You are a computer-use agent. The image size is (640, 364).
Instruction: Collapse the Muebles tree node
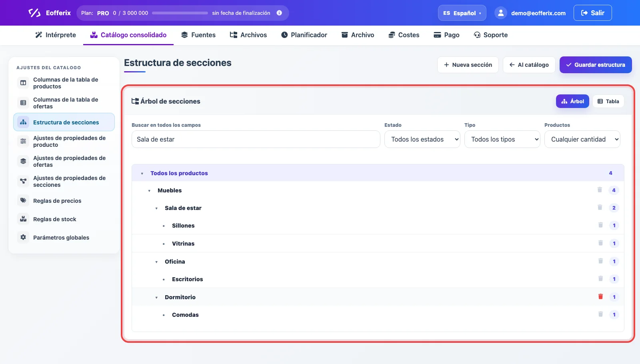tap(149, 191)
